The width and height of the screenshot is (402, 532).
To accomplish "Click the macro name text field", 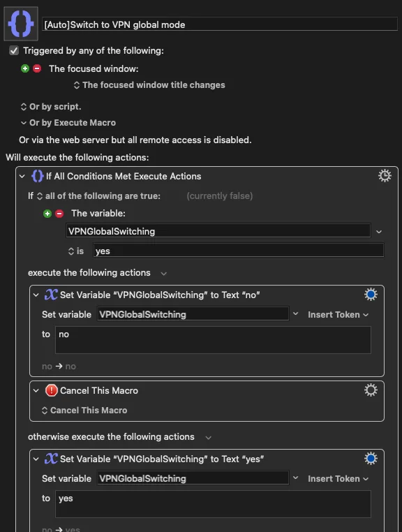I will (220, 24).
